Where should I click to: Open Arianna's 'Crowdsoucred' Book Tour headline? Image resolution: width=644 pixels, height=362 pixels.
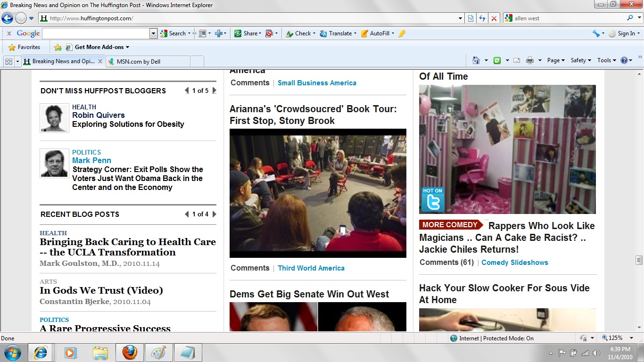coord(314,115)
